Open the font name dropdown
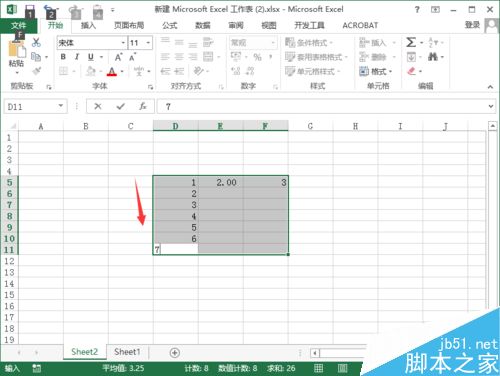 [x=123, y=43]
